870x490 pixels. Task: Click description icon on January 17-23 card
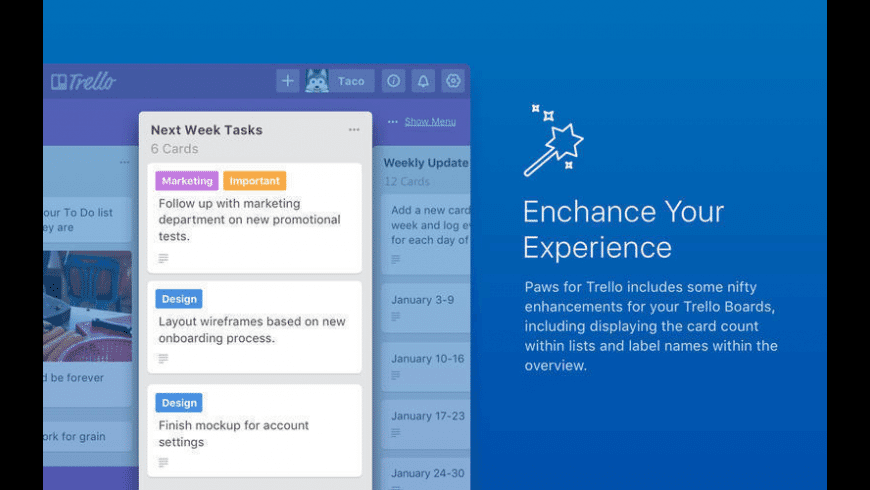[x=396, y=433]
